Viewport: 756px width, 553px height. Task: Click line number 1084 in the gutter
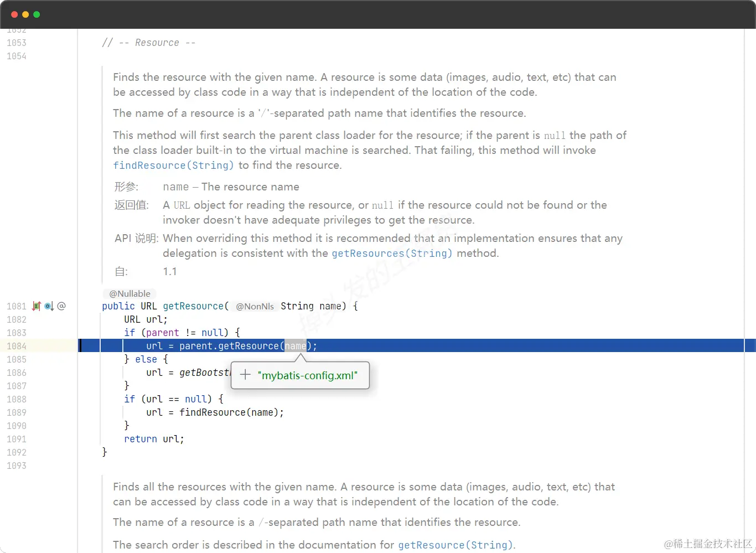[x=17, y=346]
